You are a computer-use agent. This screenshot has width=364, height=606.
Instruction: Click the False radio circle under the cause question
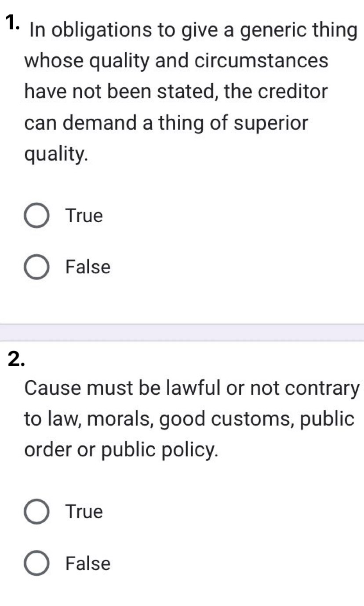click(x=37, y=563)
